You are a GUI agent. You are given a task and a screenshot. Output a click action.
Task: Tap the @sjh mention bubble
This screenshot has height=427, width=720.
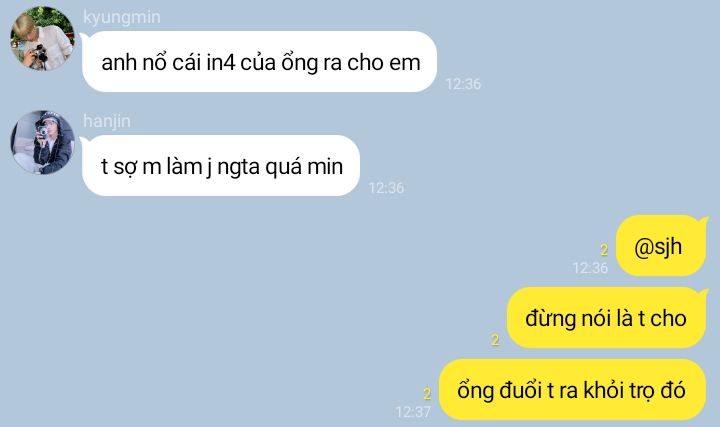pos(660,246)
